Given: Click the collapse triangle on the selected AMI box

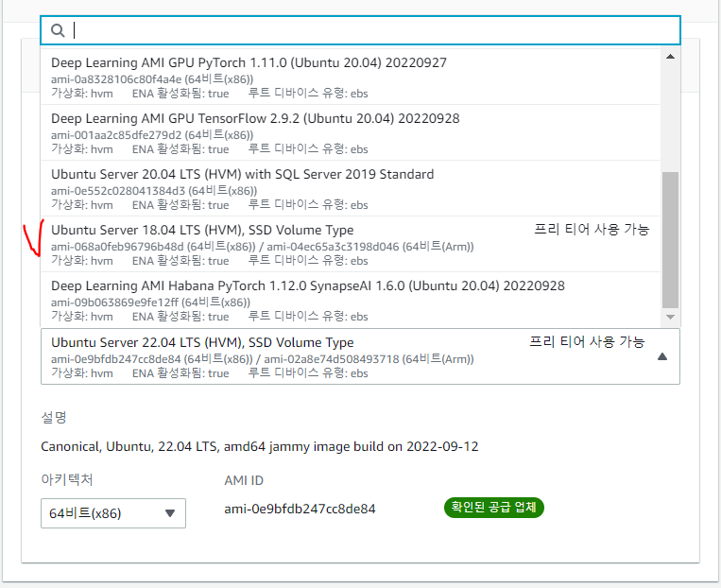Looking at the screenshot, I should point(662,356).
